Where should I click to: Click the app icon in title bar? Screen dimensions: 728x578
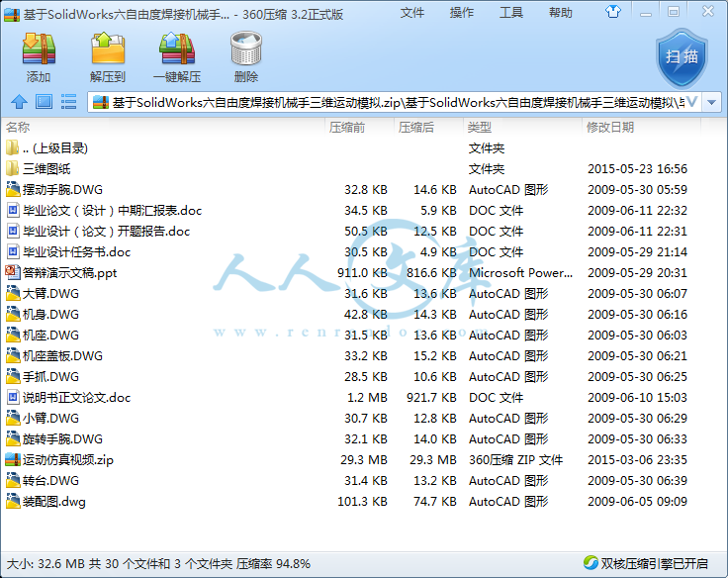(12, 15)
